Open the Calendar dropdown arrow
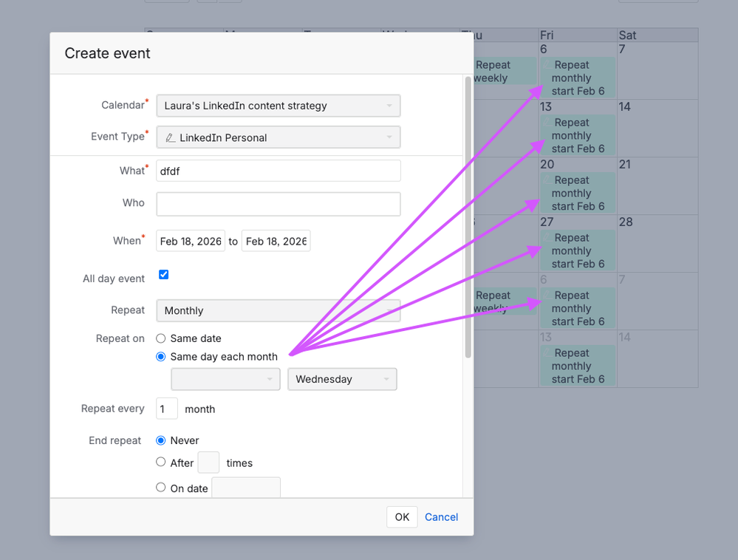The image size is (738, 560). 390,105
